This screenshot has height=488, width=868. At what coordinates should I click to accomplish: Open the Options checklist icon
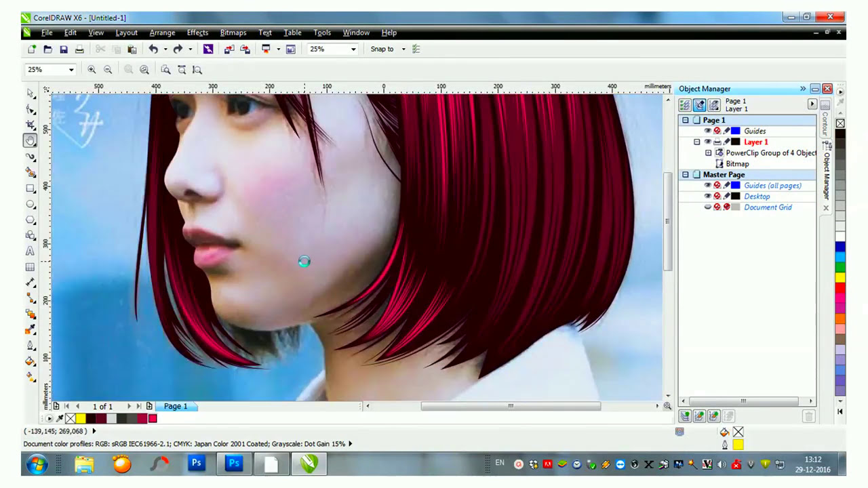click(x=416, y=49)
